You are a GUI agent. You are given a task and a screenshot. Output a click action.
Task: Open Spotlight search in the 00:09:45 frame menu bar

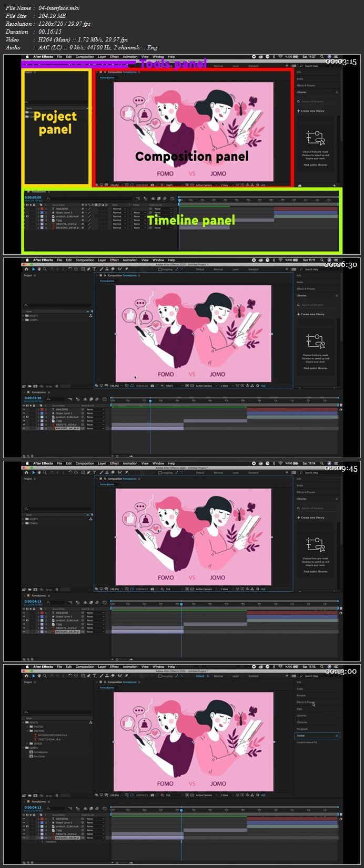(322, 463)
